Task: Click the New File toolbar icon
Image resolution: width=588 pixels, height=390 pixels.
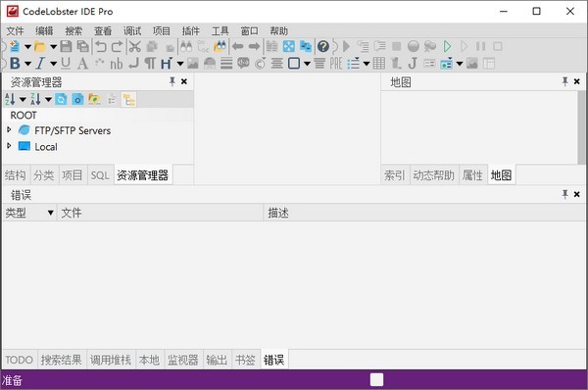Action: point(15,46)
